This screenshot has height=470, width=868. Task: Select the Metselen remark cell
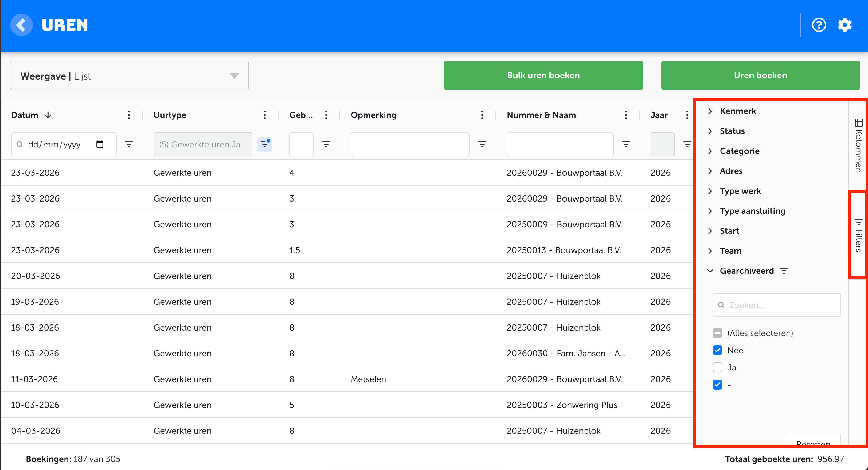[x=368, y=379]
